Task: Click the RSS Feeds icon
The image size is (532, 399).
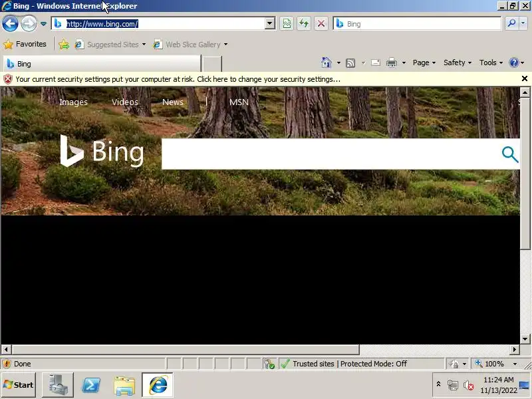Action: (x=350, y=63)
